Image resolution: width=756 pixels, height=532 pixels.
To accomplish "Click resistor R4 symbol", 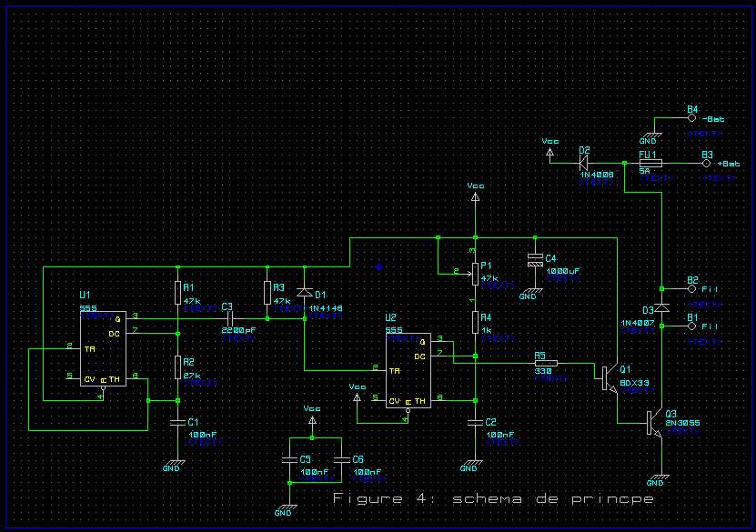I will 476,322.
